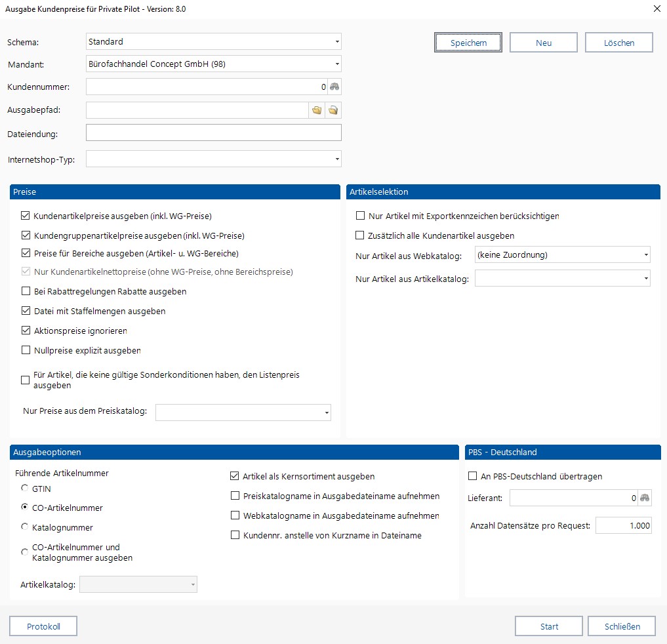This screenshot has height=644, width=667.
Task: Toggle Kundenartikelpreise ausgeben checkbox
Action: 25,216
